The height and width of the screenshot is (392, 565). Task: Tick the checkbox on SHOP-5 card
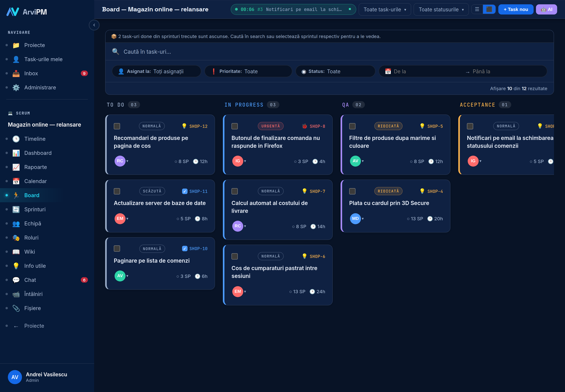click(x=352, y=126)
